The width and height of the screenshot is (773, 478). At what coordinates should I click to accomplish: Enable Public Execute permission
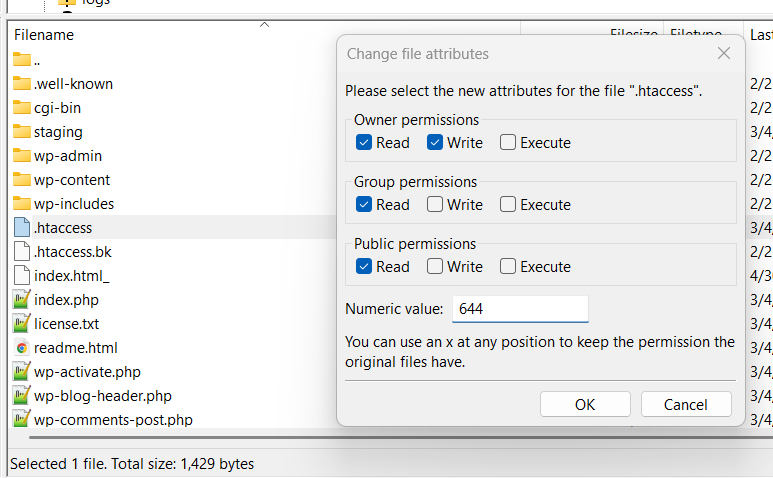508,266
